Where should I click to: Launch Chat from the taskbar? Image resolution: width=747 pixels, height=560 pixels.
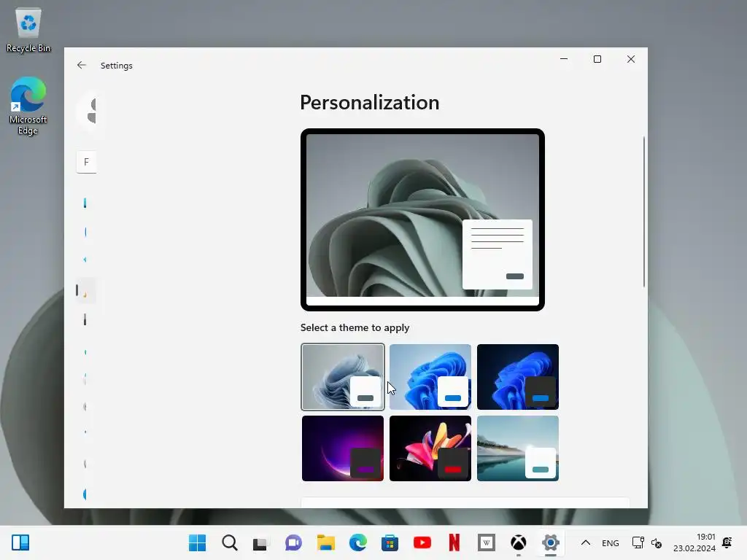[293, 542]
